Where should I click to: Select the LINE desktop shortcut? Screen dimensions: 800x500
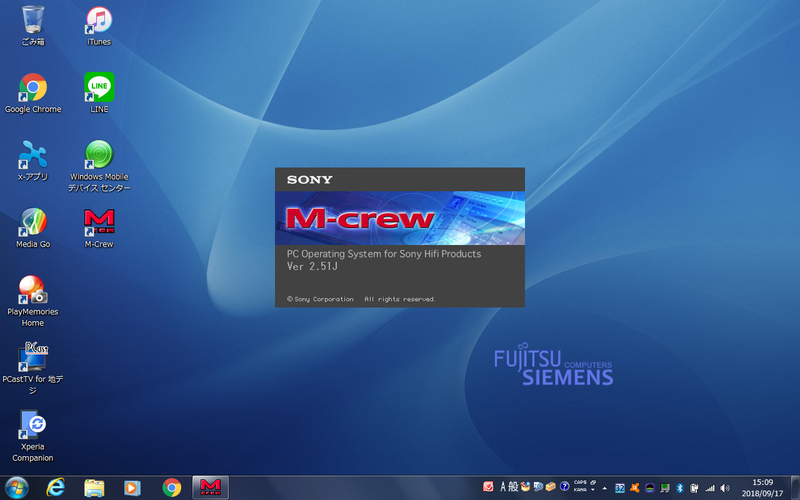pyautogui.click(x=99, y=93)
